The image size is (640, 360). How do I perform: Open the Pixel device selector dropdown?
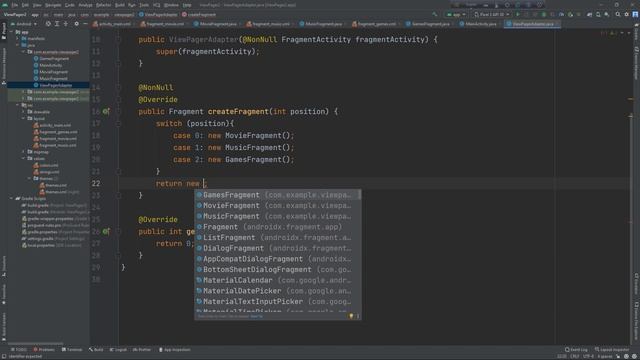point(492,15)
